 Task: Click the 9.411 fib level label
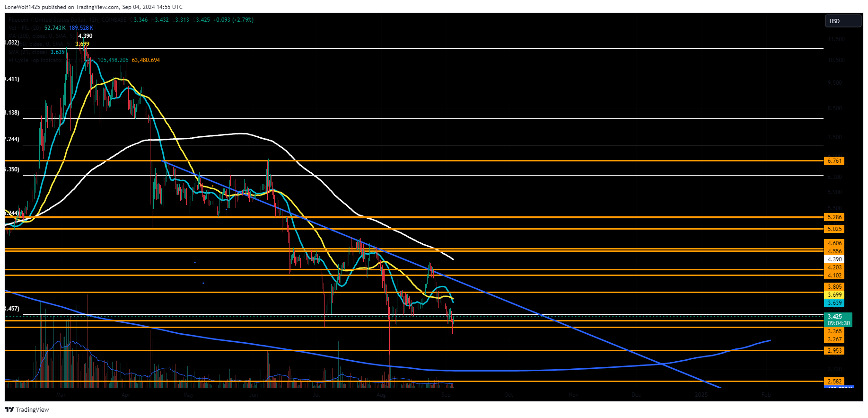tap(12, 79)
